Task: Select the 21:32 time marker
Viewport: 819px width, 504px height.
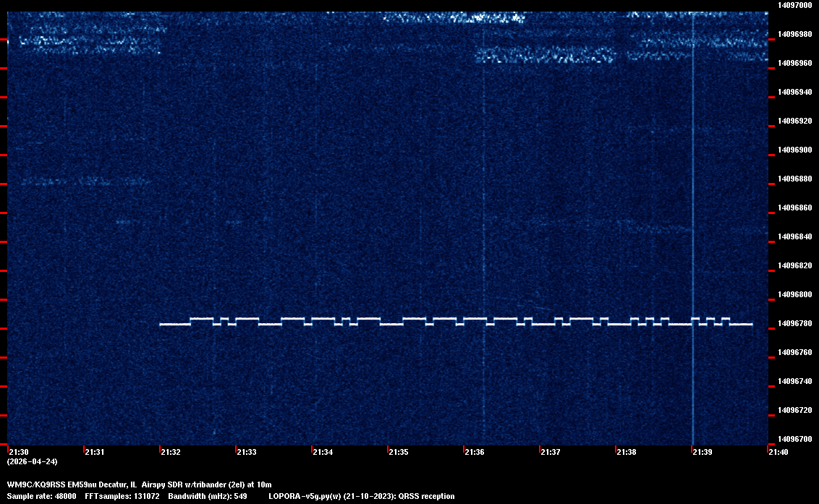Action: 171,452
